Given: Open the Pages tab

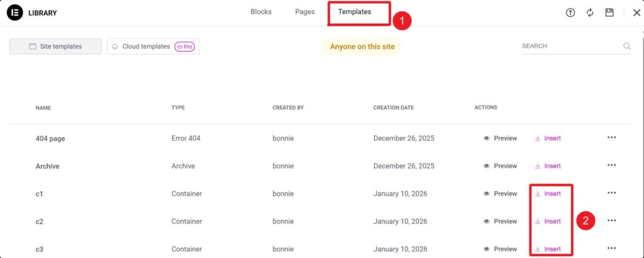Looking at the screenshot, I should (x=305, y=12).
